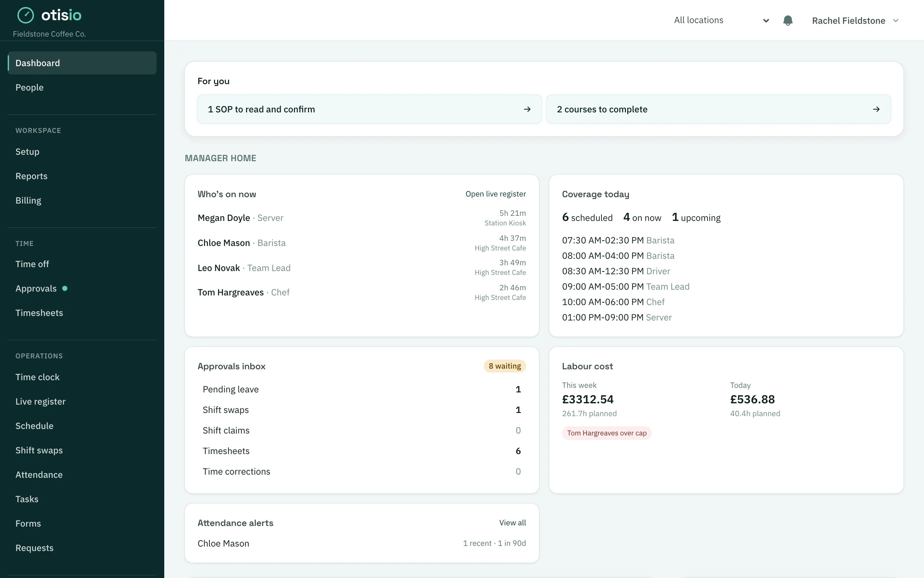The width and height of the screenshot is (924, 578).
Task: Click View all in Attendance alerts
Action: [x=512, y=523]
